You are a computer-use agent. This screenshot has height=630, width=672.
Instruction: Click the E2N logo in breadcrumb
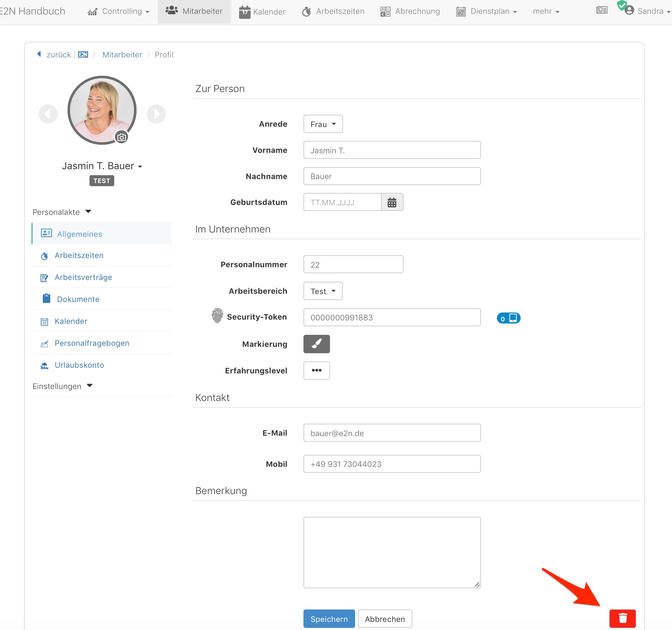click(83, 55)
